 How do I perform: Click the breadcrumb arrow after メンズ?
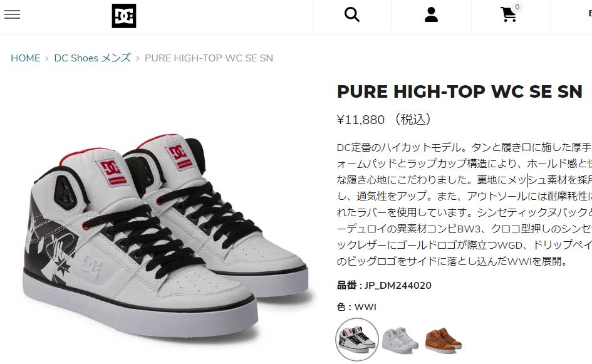[138, 58]
